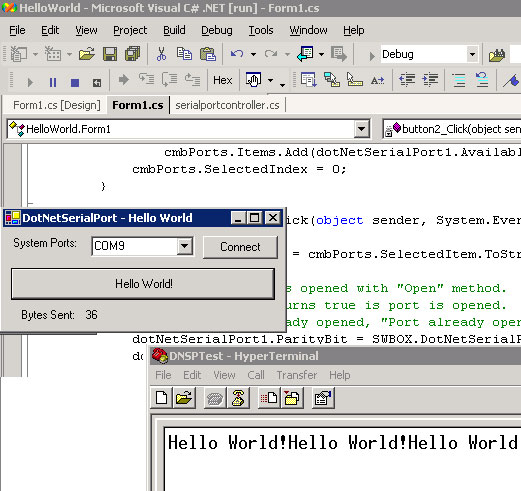This screenshot has height=491, width=521.
Task: Toggle Hex display button
Action: tap(223, 80)
